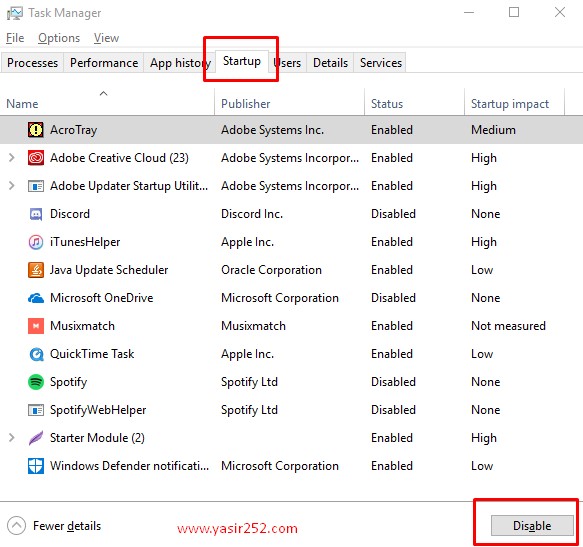Maximize the Task Manager window
583x547 pixels.
coord(514,12)
